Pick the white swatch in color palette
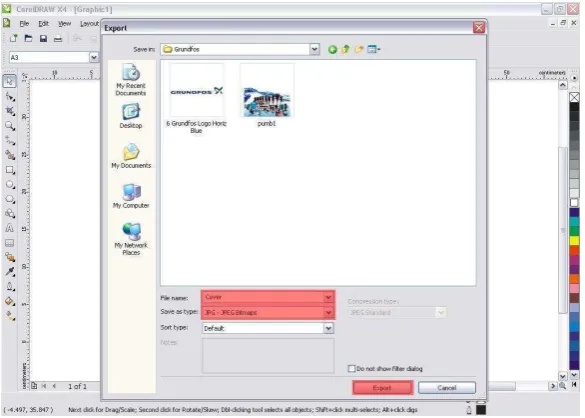 click(574, 203)
